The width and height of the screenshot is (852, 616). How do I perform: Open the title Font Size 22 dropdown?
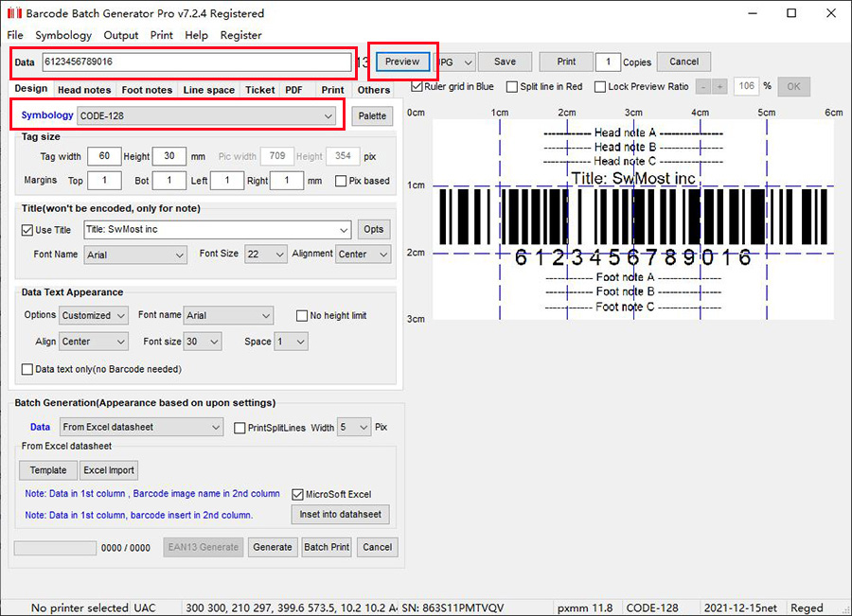click(266, 255)
